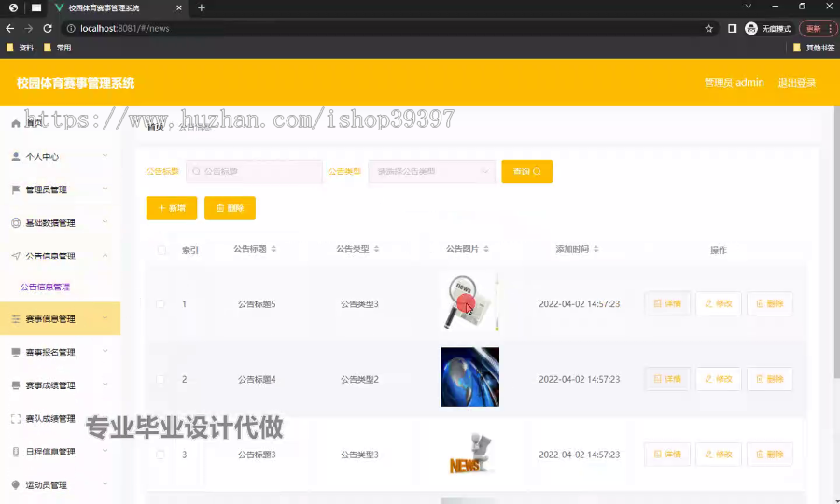Click the 管理员 admin label

[734, 82]
